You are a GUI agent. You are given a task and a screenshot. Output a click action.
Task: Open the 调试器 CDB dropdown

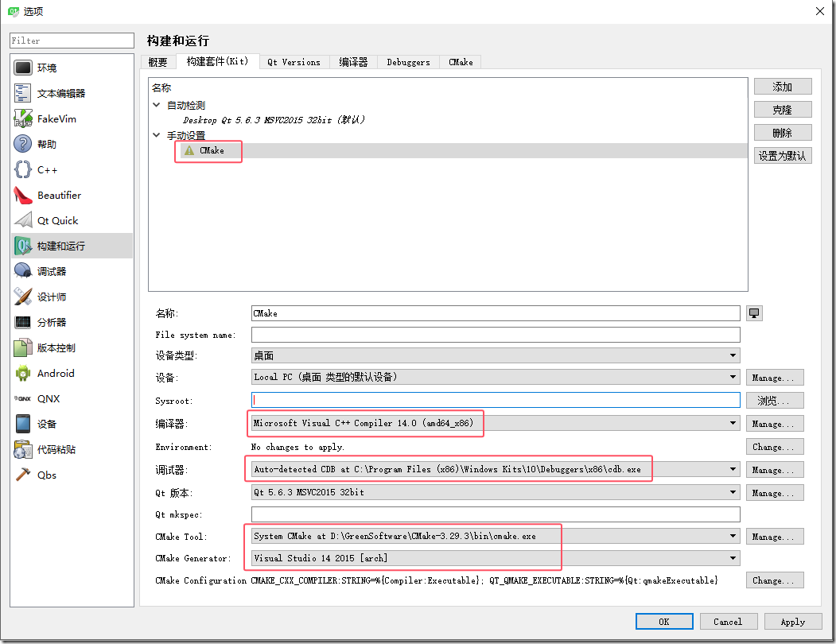coord(496,469)
